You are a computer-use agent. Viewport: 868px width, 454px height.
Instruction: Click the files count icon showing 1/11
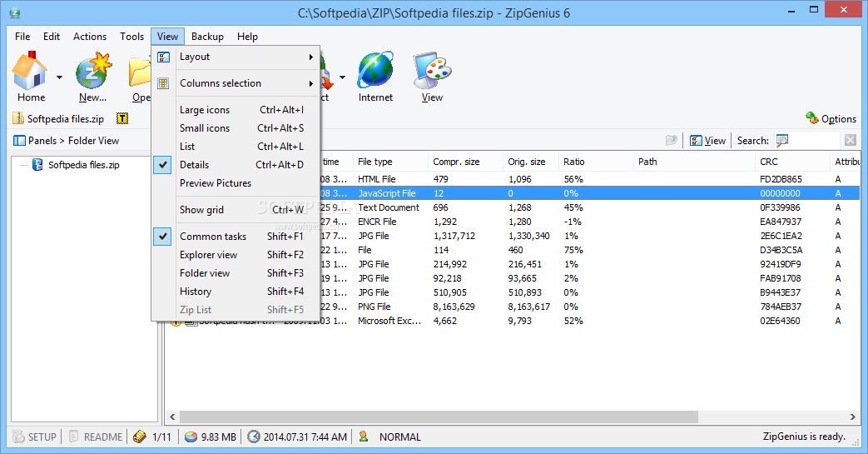tap(140, 437)
